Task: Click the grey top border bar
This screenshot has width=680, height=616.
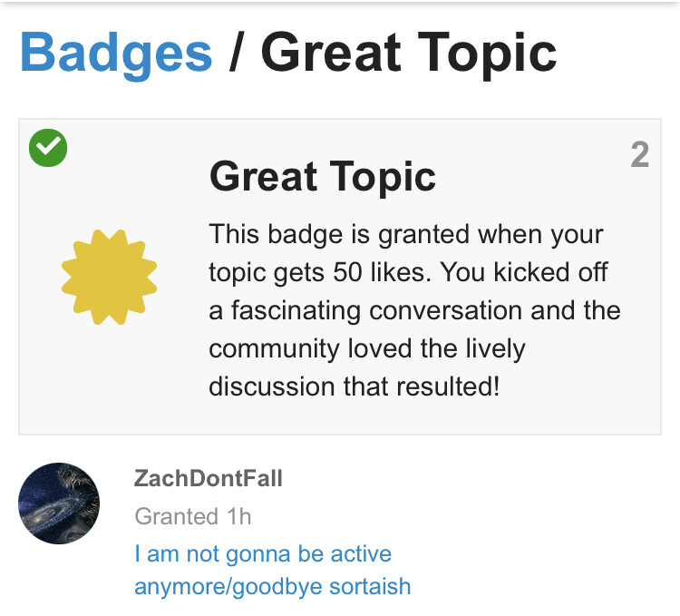Action: coord(340,3)
